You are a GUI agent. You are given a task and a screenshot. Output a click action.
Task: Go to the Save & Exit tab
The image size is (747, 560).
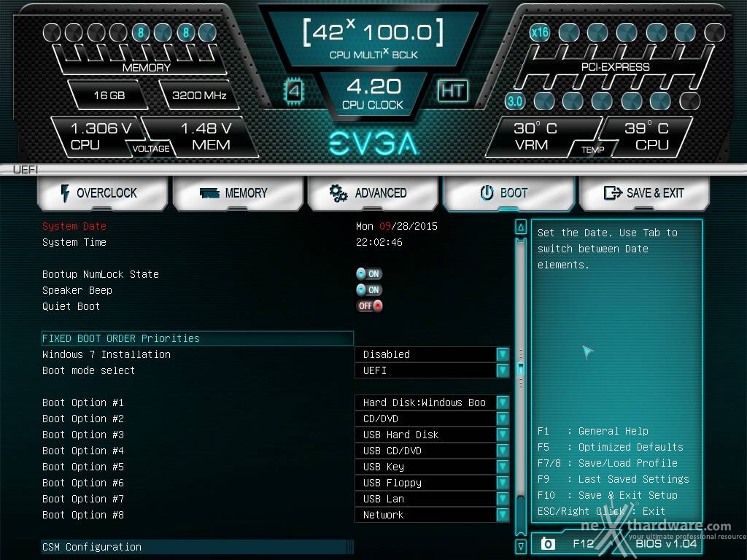coord(644,192)
